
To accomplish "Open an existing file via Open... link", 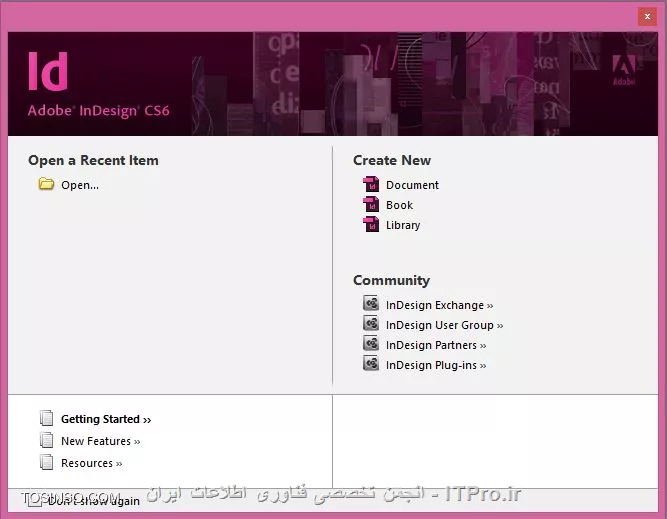I will [80, 185].
